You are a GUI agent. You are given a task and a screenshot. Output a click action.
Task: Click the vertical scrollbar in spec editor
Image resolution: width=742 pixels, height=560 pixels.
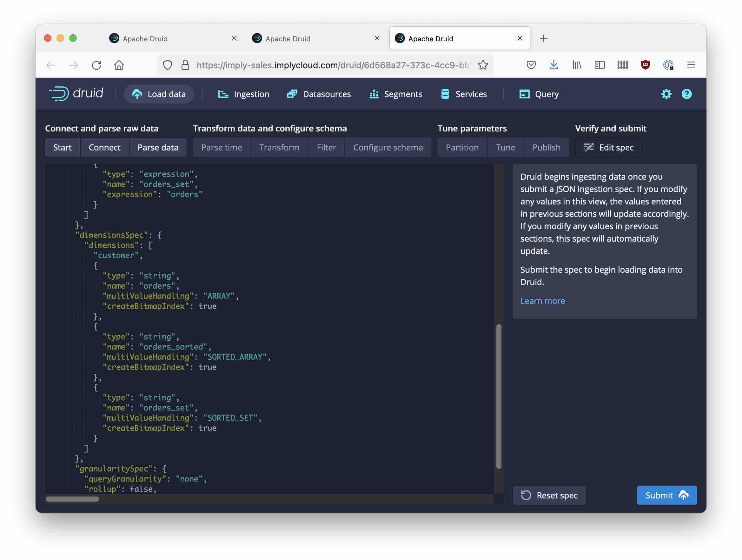click(x=499, y=396)
